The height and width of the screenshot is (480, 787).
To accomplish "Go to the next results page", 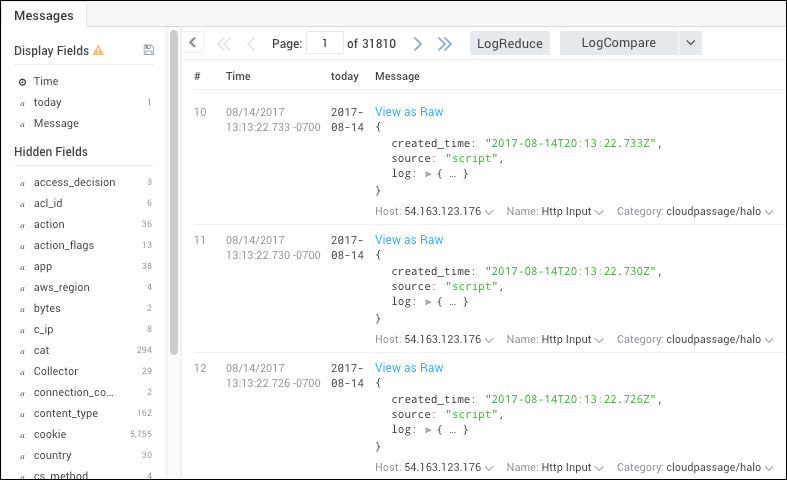I will [418, 43].
